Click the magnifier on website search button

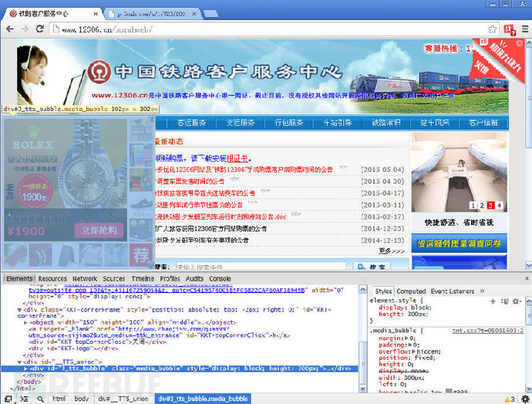pyautogui.click(x=362, y=267)
